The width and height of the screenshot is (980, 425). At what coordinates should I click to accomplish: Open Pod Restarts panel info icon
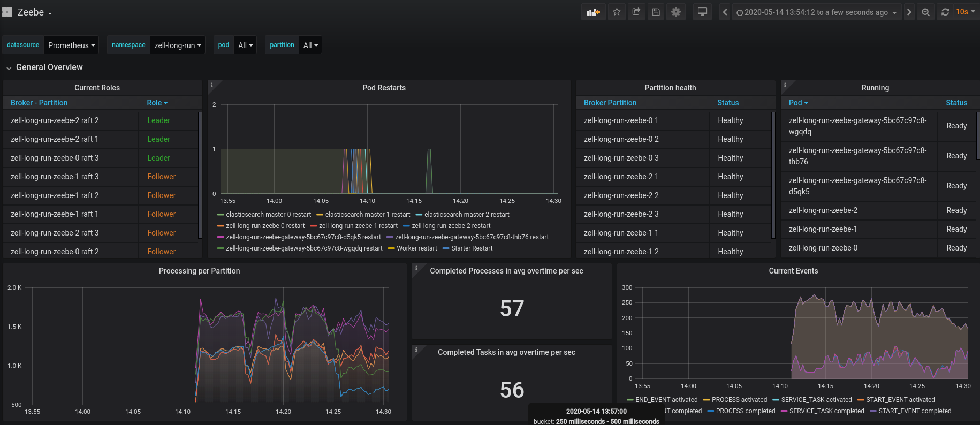(212, 85)
